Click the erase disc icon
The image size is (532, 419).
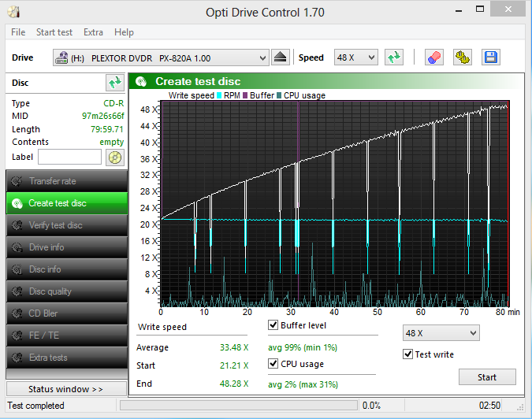point(434,57)
